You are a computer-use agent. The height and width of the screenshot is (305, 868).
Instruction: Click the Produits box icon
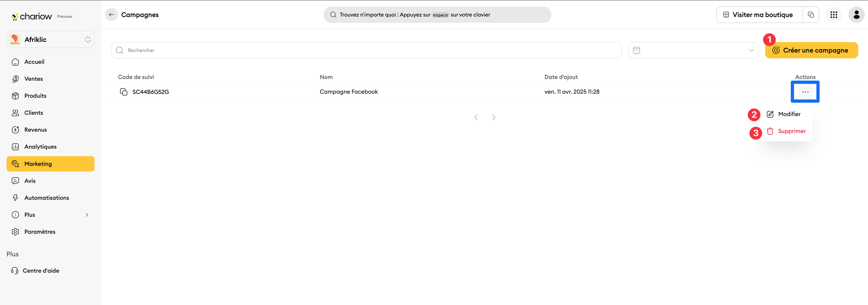pos(16,96)
